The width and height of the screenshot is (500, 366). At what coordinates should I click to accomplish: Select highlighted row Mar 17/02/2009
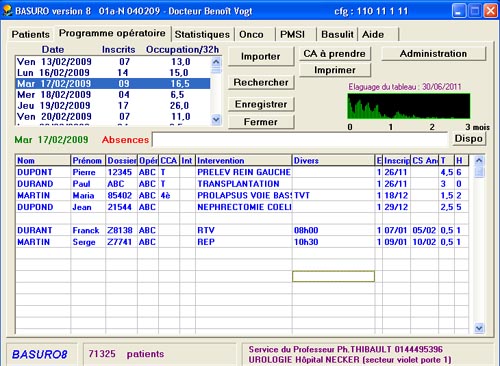[x=113, y=84]
